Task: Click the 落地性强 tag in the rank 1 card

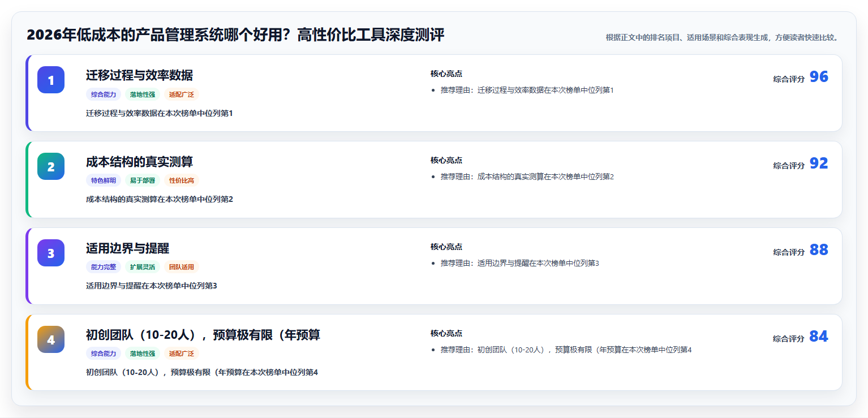Action: (x=143, y=94)
